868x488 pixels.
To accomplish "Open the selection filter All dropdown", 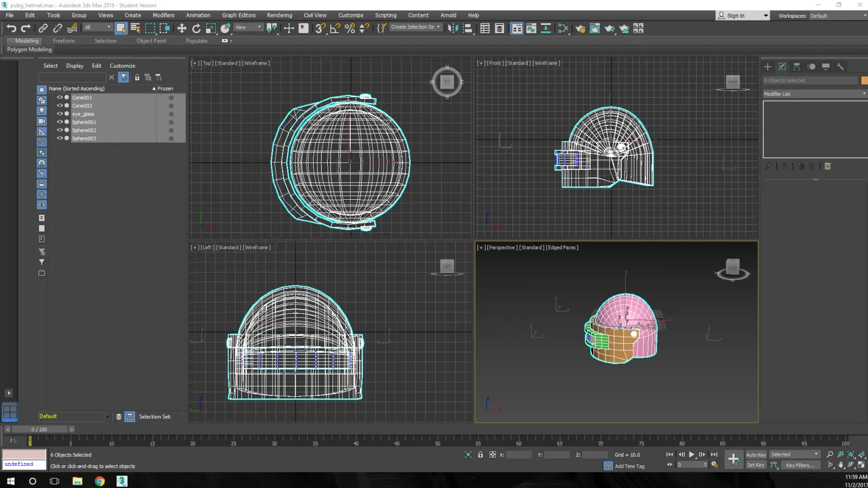I will click(98, 27).
